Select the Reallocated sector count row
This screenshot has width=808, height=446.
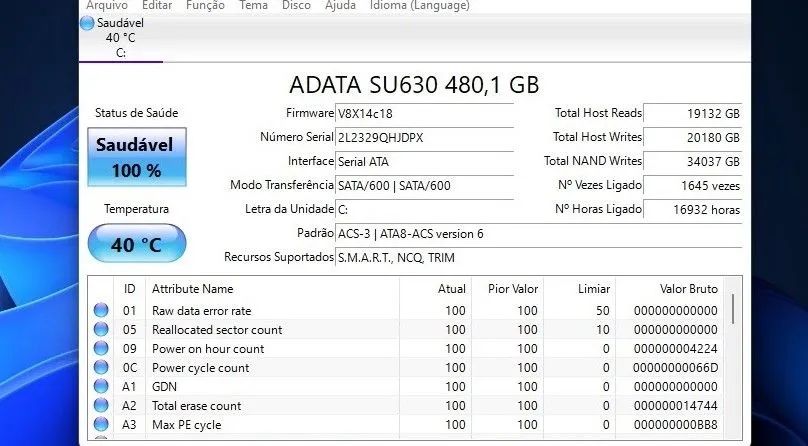406,330
